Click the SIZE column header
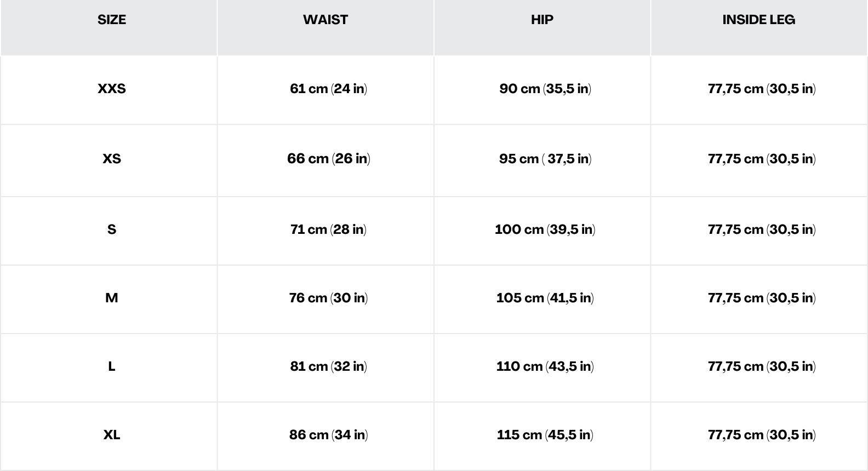The height and width of the screenshot is (471, 868). point(112,20)
